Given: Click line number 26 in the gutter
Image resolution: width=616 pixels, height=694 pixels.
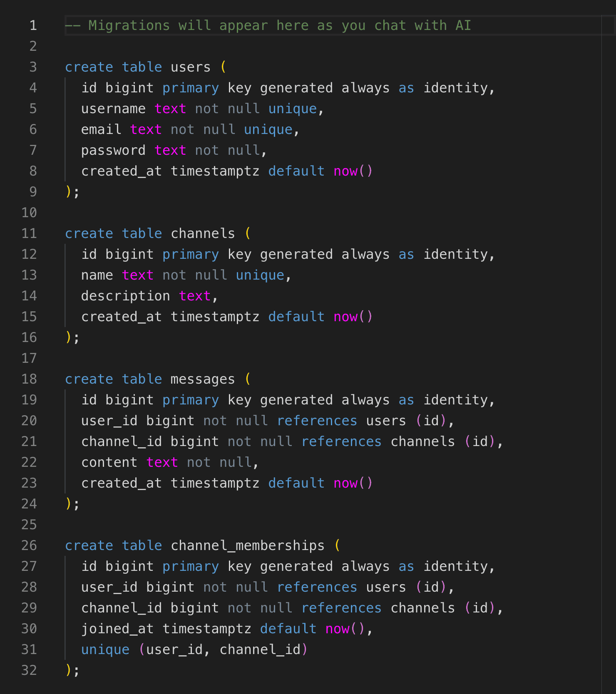Looking at the screenshot, I should 29,545.
